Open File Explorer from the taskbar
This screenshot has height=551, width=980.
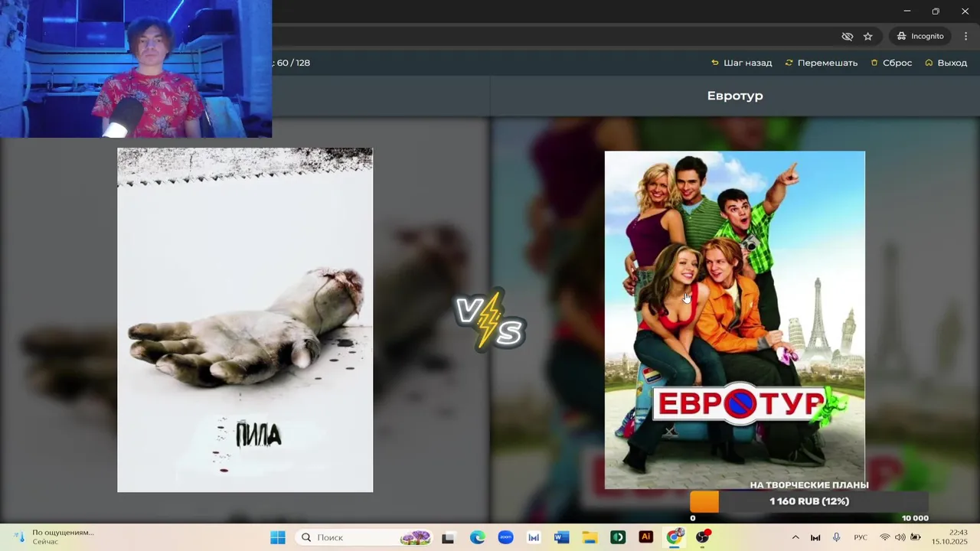[590, 537]
